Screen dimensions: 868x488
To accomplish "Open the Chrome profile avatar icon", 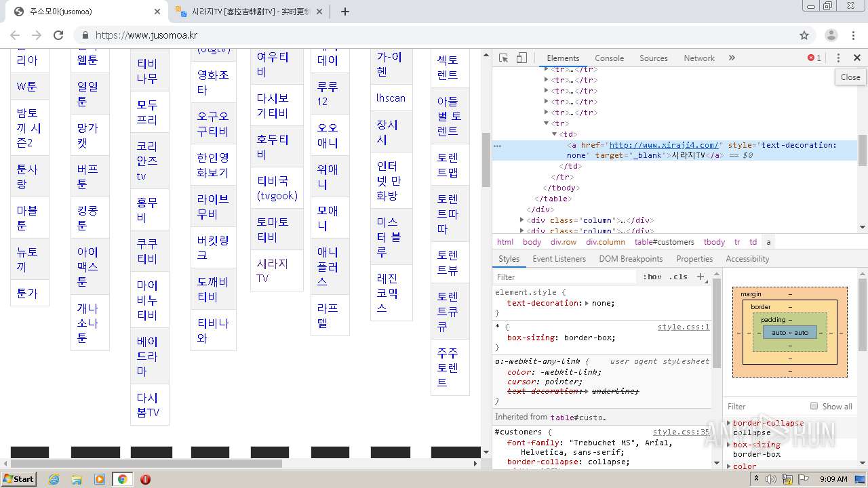I will (831, 35).
